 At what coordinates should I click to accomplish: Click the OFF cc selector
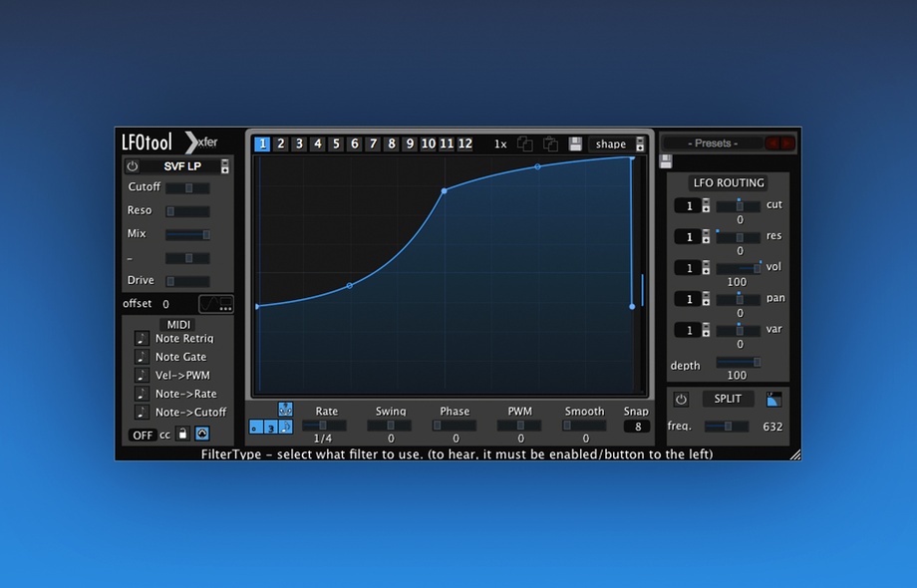143,435
